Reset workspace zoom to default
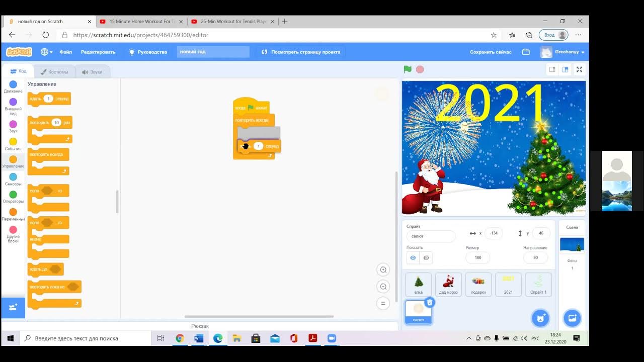 pyautogui.click(x=383, y=303)
